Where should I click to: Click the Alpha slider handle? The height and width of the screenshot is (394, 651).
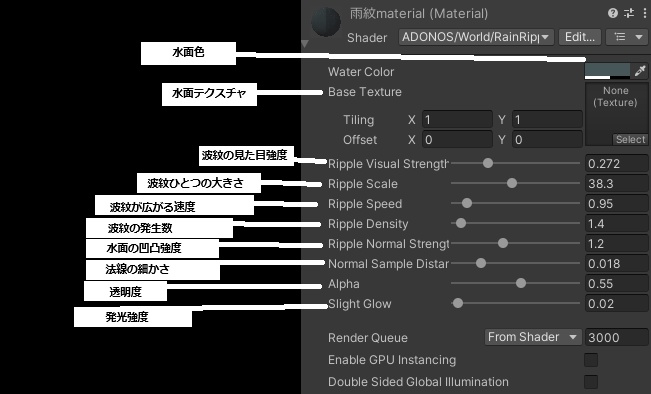(x=521, y=283)
